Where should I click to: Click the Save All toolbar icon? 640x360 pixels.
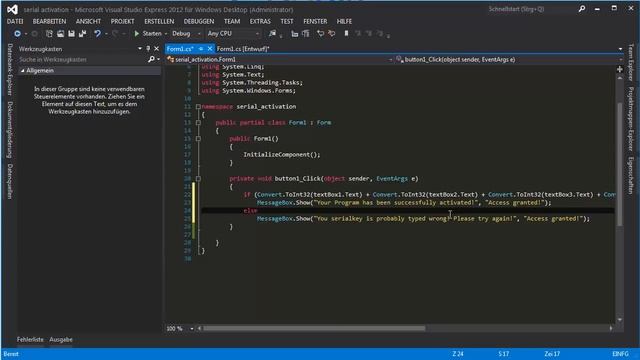82,33
